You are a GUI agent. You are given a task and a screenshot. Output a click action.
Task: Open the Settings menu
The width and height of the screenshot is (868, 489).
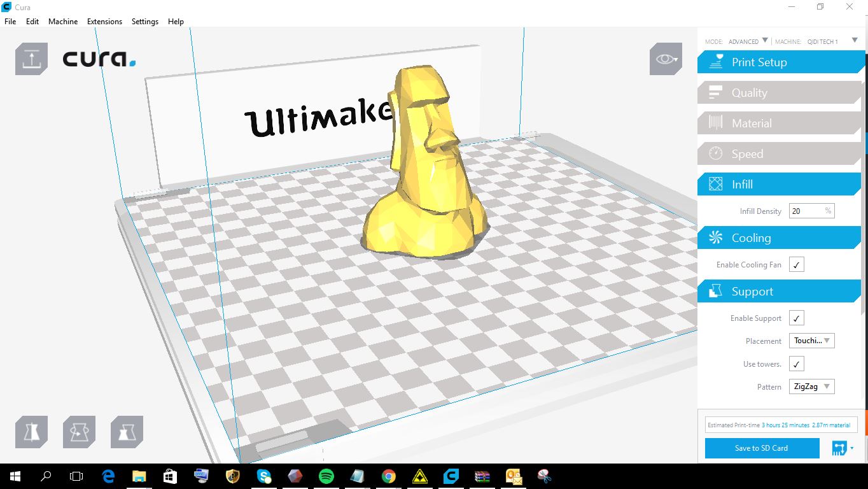145,21
